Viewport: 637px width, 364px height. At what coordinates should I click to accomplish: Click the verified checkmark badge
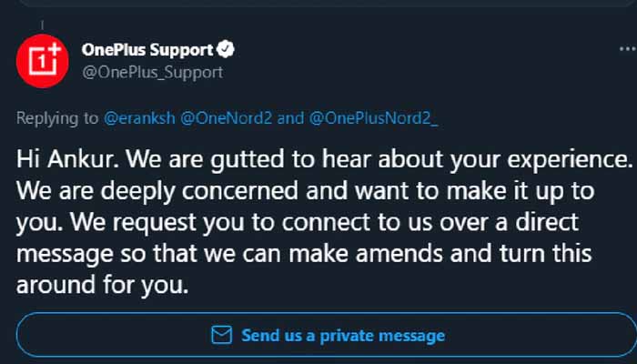pos(226,49)
